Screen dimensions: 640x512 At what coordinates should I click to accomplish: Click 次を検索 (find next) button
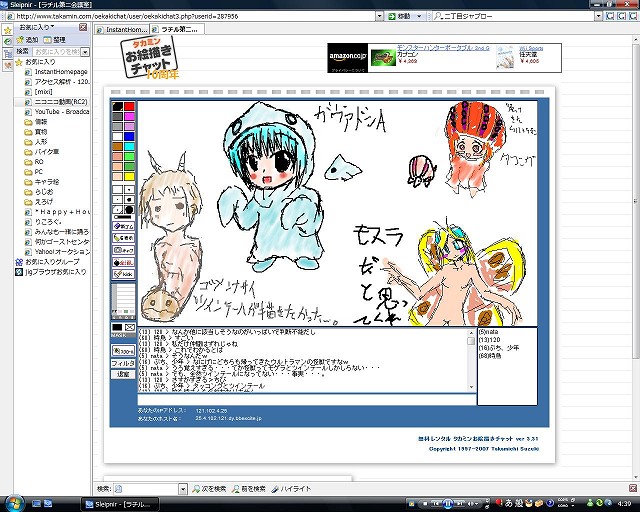209,489
